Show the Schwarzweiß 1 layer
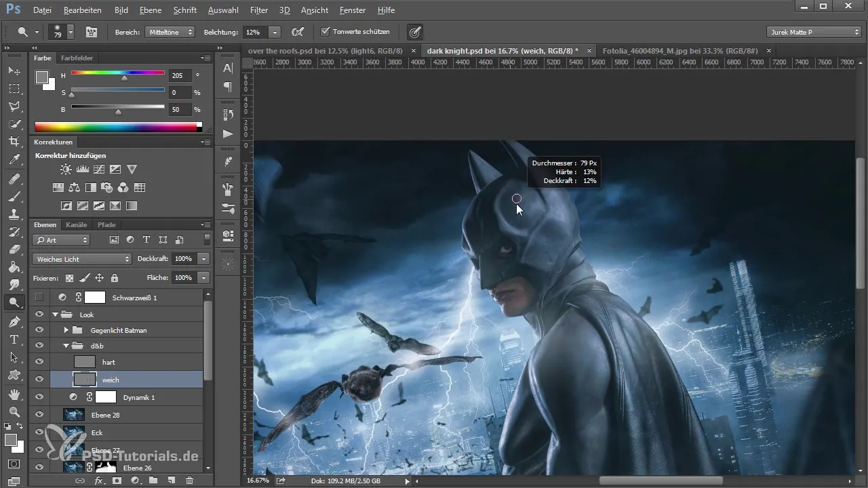Screen dimensions: 868x488 pos(39,297)
